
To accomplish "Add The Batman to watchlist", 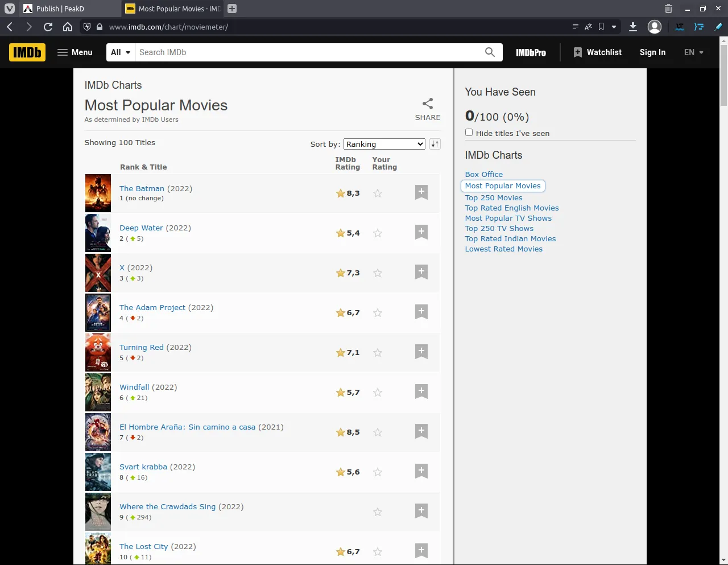I will tap(421, 192).
